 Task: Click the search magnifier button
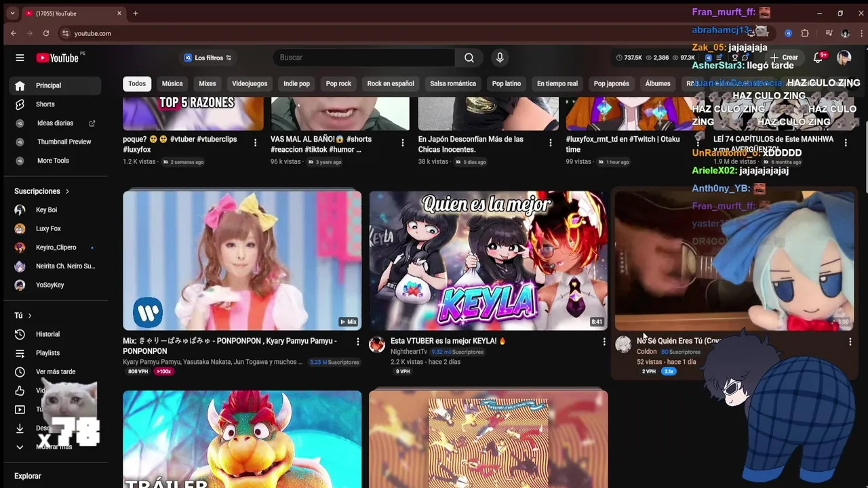pyautogui.click(x=469, y=58)
